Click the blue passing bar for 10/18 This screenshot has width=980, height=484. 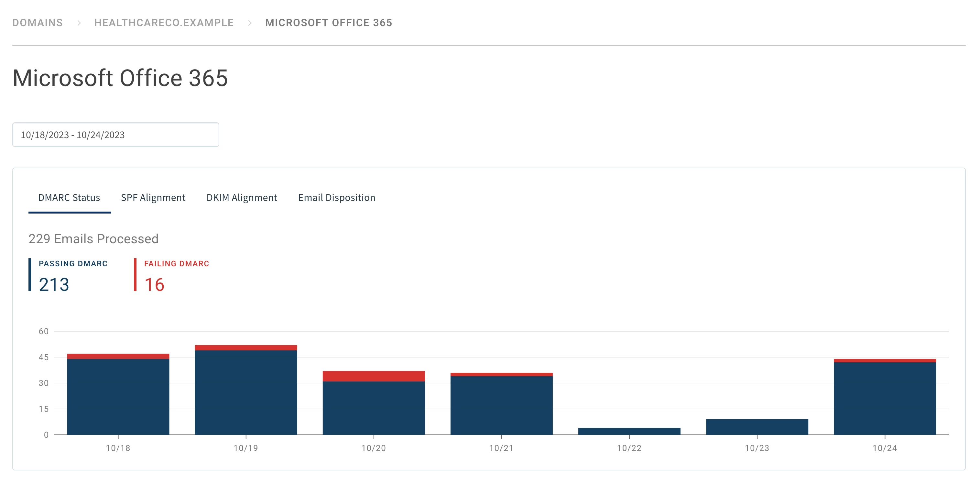pyautogui.click(x=118, y=396)
